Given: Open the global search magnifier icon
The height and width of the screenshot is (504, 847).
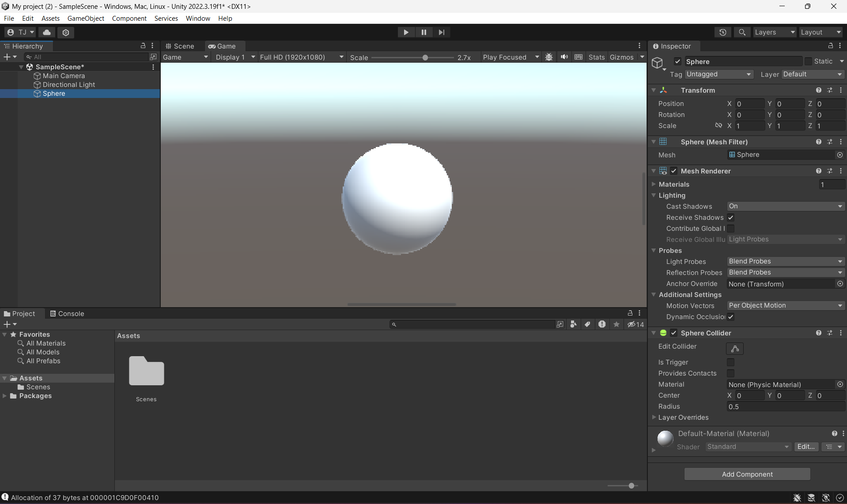Looking at the screenshot, I should [x=742, y=32].
